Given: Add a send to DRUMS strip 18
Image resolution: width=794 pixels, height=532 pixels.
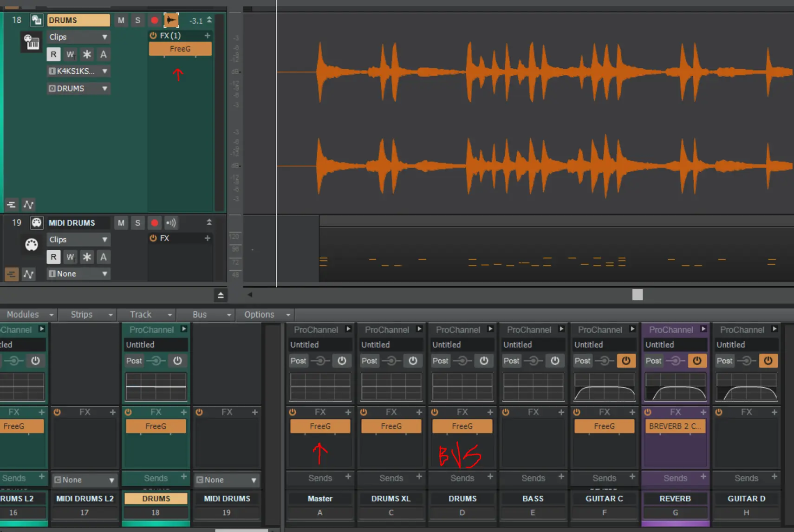Looking at the screenshot, I should click(x=184, y=477).
